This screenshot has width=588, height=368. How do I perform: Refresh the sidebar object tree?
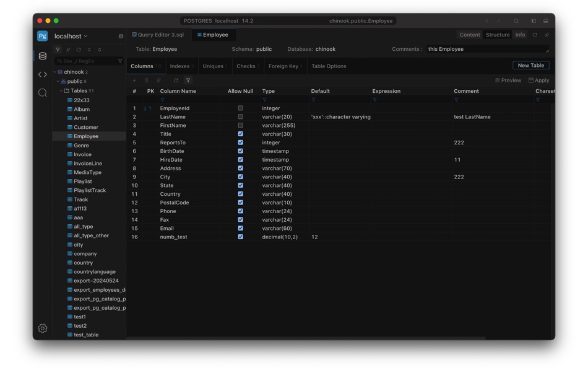click(79, 50)
